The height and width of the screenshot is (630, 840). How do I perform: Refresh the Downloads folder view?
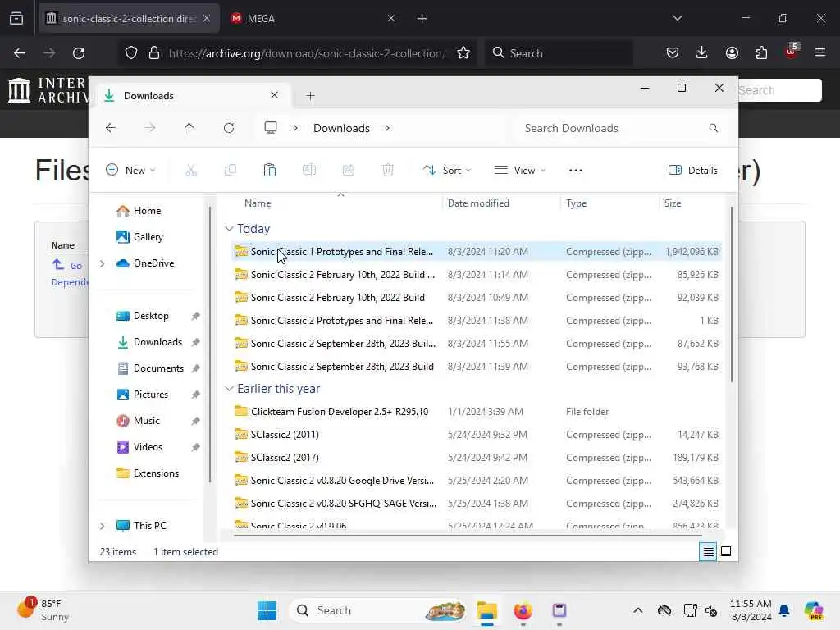click(229, 128)
